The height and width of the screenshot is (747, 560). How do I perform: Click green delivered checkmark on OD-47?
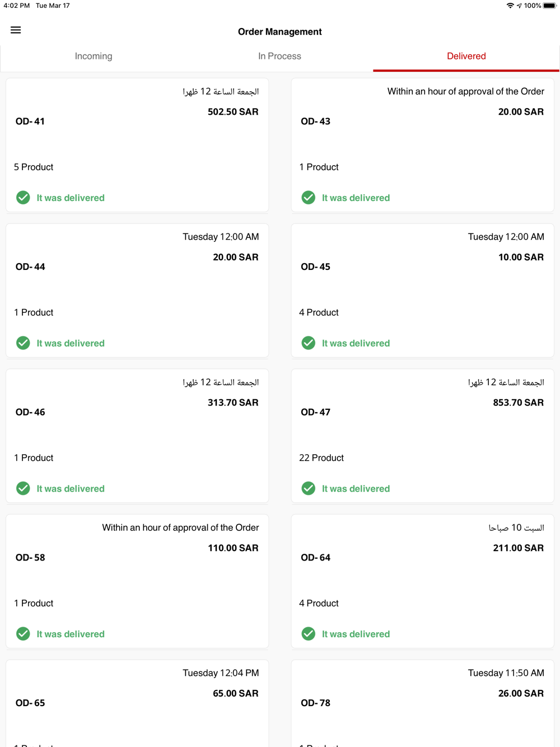click(309, 488)
